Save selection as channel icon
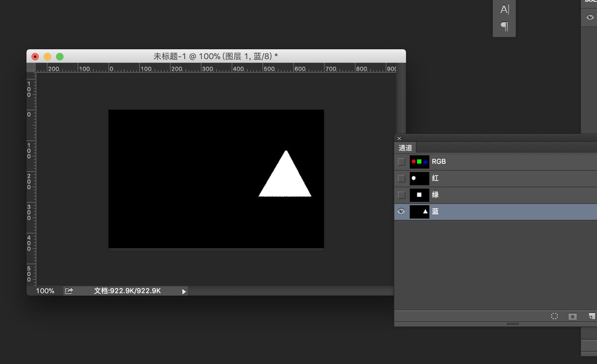Screen dimensions: 597x364 [x=573, y=316]
